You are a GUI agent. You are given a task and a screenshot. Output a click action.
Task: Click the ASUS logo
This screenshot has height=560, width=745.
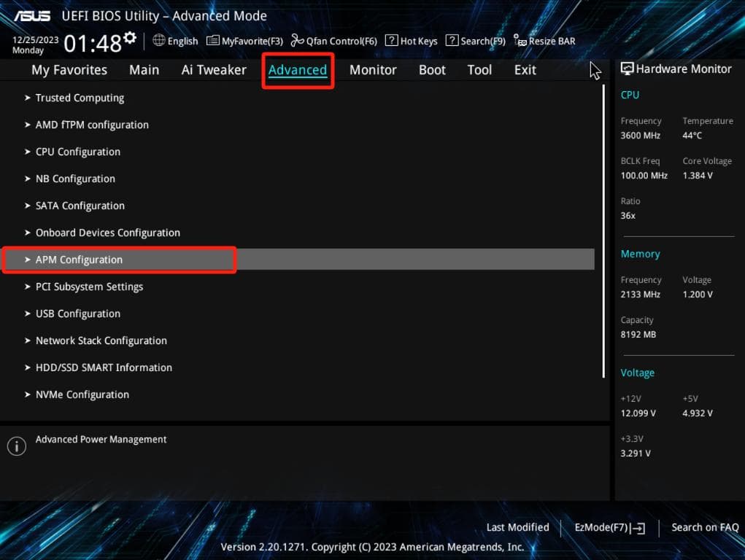[32, 15]
